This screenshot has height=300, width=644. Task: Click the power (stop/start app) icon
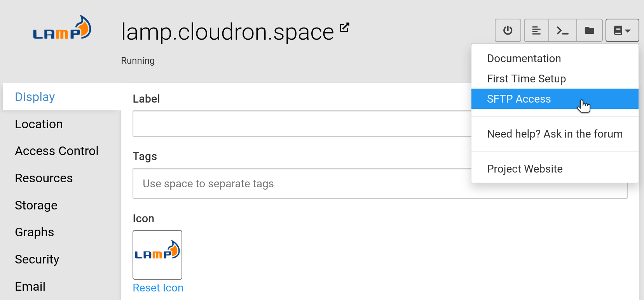tap(508, 30)
